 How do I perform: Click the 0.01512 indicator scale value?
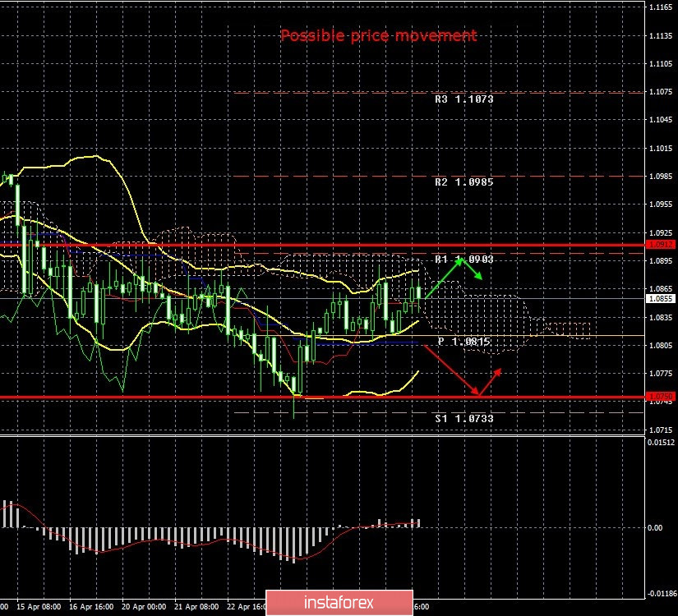[661, 442]
